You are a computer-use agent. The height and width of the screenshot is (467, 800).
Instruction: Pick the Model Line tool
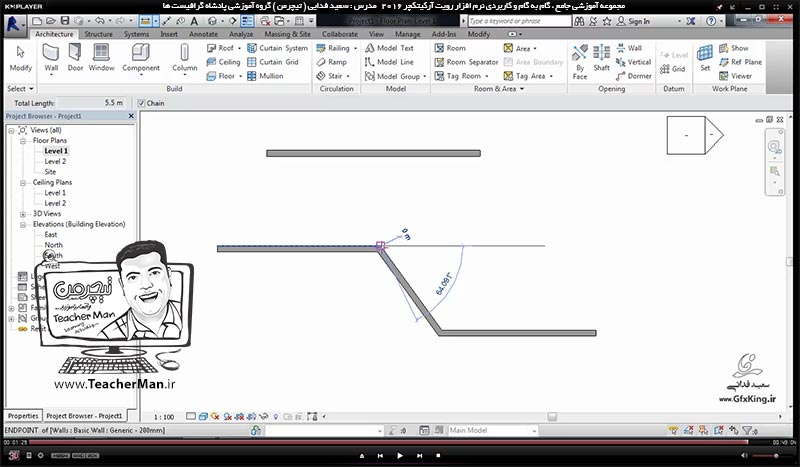pyautogui.click(x=389, y=62)
